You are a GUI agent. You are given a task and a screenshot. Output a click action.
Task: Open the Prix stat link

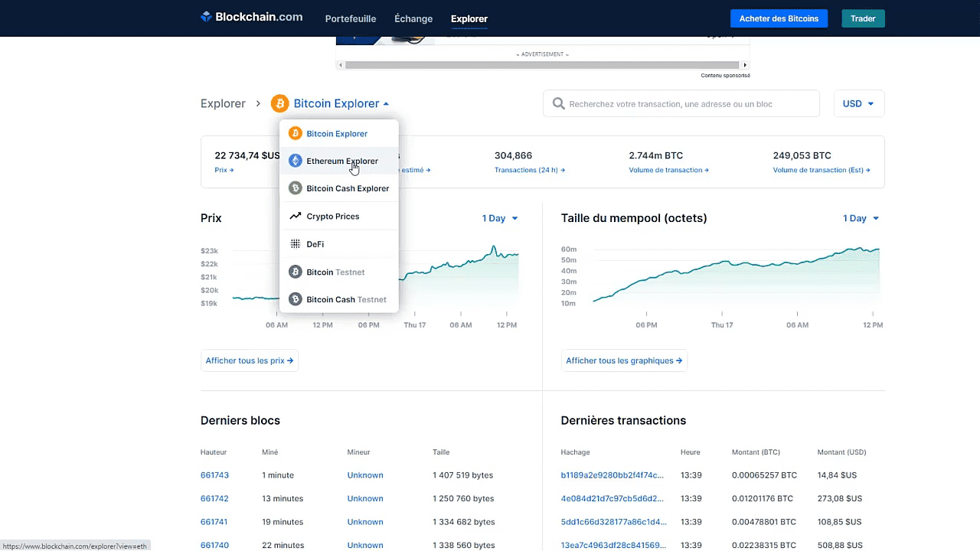(x=224, y=170)
